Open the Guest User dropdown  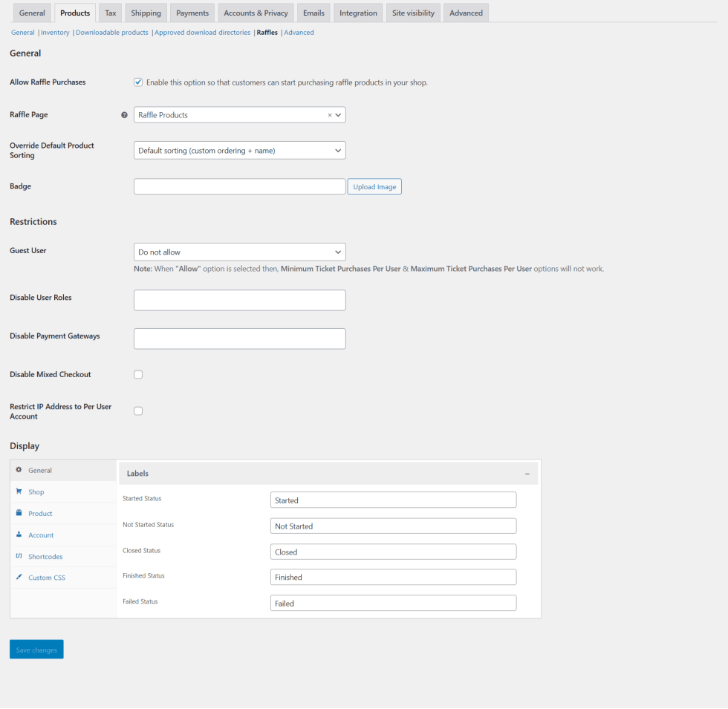(239, 252)
